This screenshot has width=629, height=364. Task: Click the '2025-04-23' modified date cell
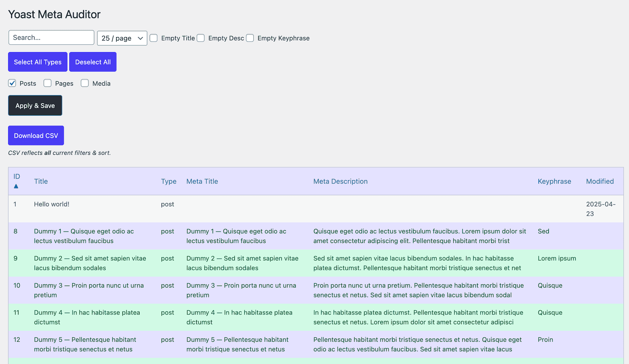601,209
